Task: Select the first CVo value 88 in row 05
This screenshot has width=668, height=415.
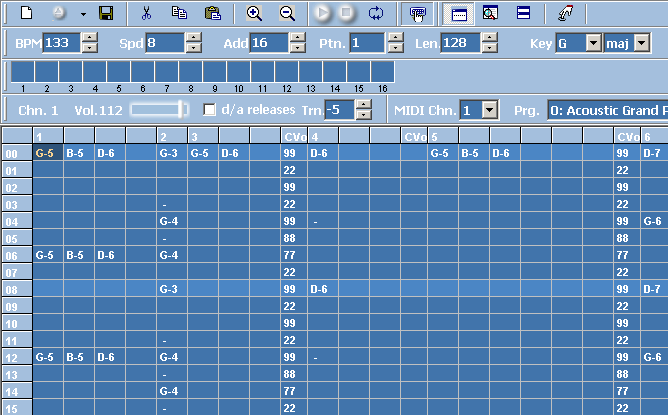Action: [294, 238]
